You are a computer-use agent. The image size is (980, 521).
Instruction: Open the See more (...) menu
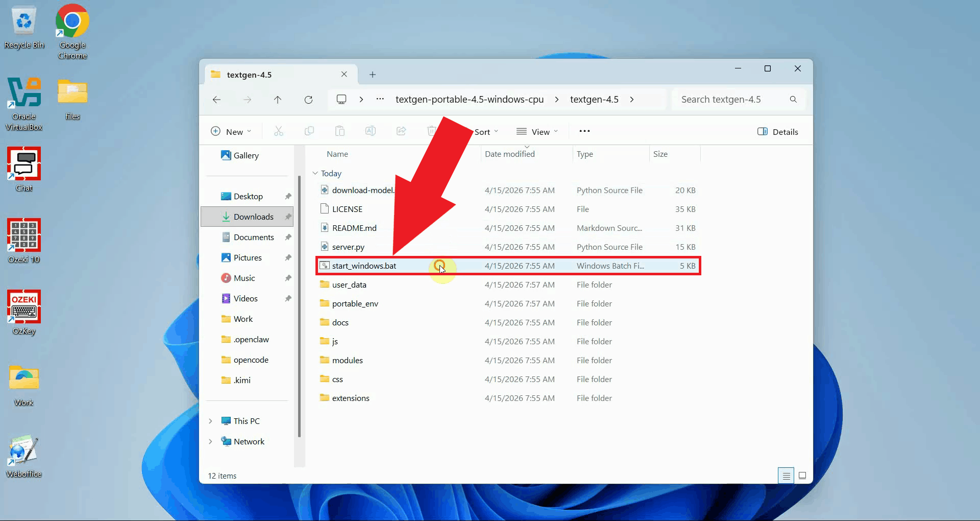584,131
